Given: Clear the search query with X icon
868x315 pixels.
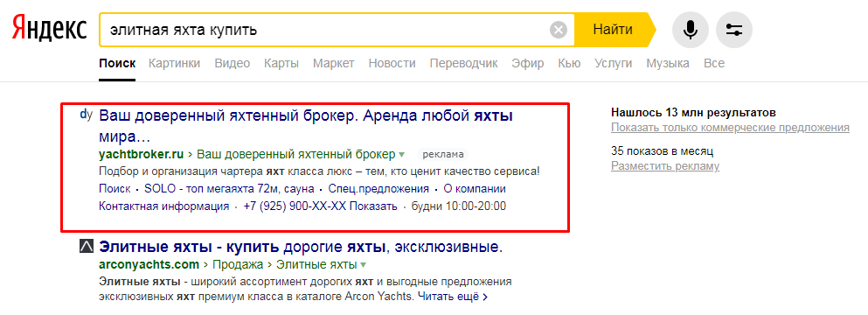Looking at the screenshot, I should coord(559,30).
